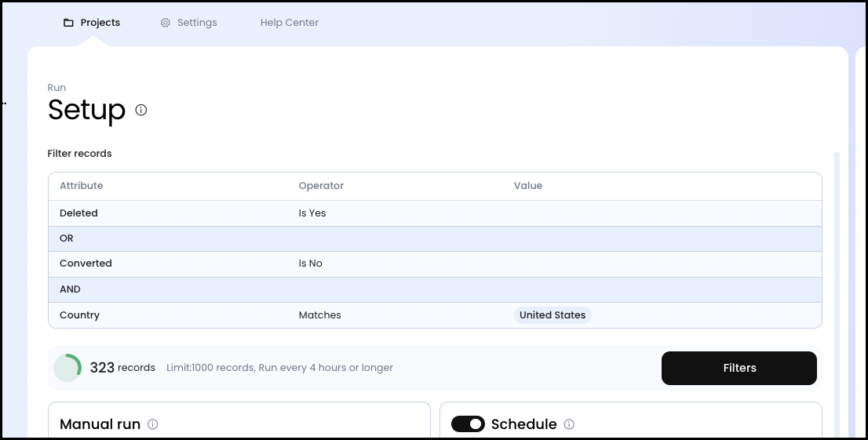Click the 'Is Yes' operator cell

coord(312,213)
